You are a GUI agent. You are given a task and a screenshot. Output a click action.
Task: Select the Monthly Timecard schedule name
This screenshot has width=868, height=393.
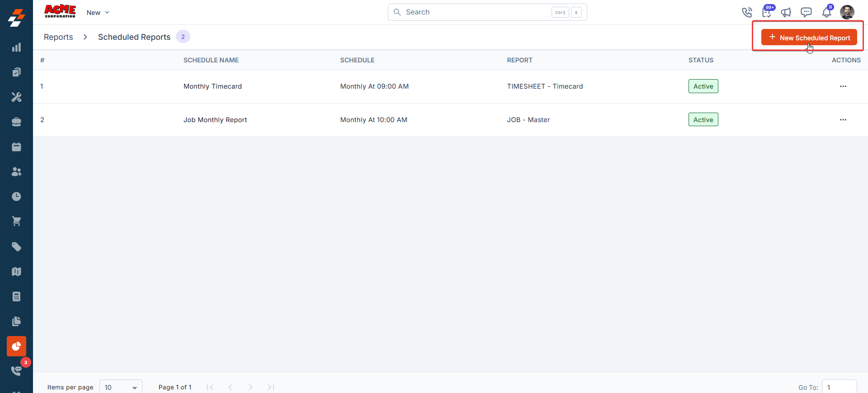point(212,86)
